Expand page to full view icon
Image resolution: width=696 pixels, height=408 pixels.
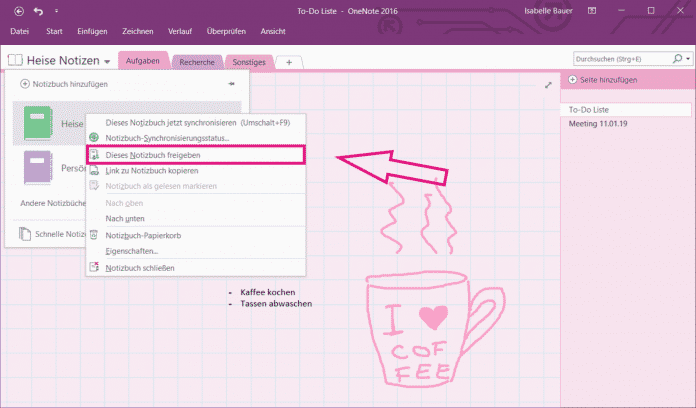(x=548, y=85)
